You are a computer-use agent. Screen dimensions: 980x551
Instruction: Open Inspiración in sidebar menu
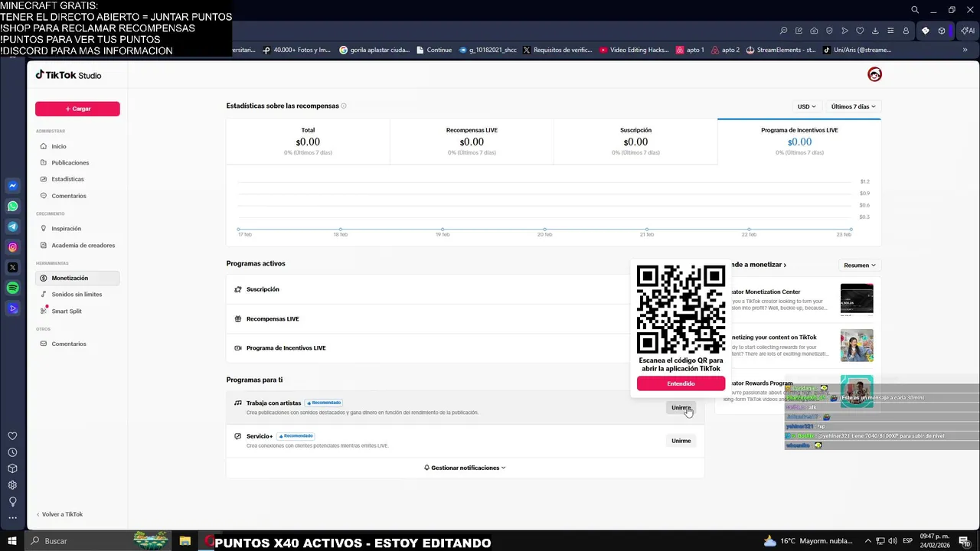pyautogui.click(x=77, y=229)
